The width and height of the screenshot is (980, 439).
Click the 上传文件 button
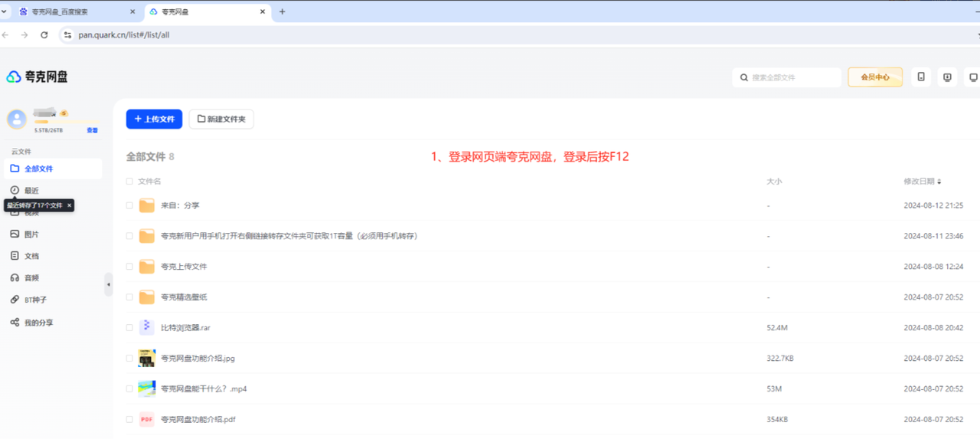click(x=154, y=119)
